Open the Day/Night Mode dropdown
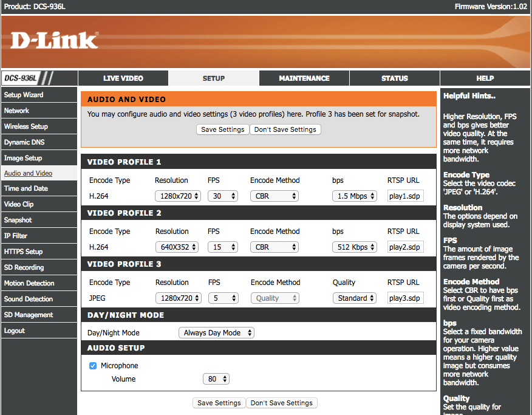 [216, 333]
